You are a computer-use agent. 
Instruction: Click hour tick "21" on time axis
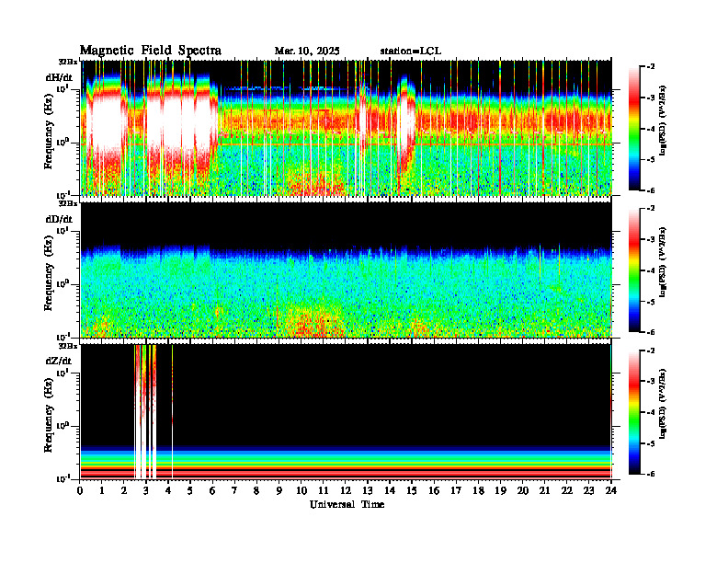point(544,491)
